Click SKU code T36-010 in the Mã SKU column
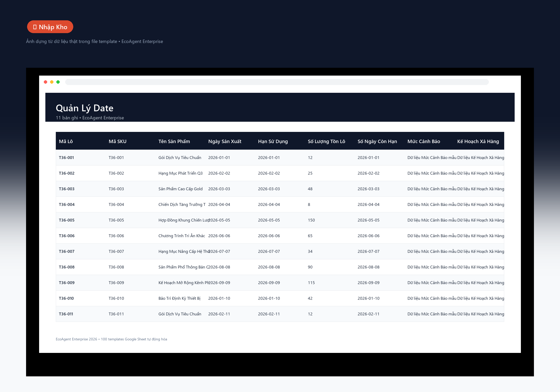Image resolution: width=560 pixels, height=392 pixels. [116, 298]
